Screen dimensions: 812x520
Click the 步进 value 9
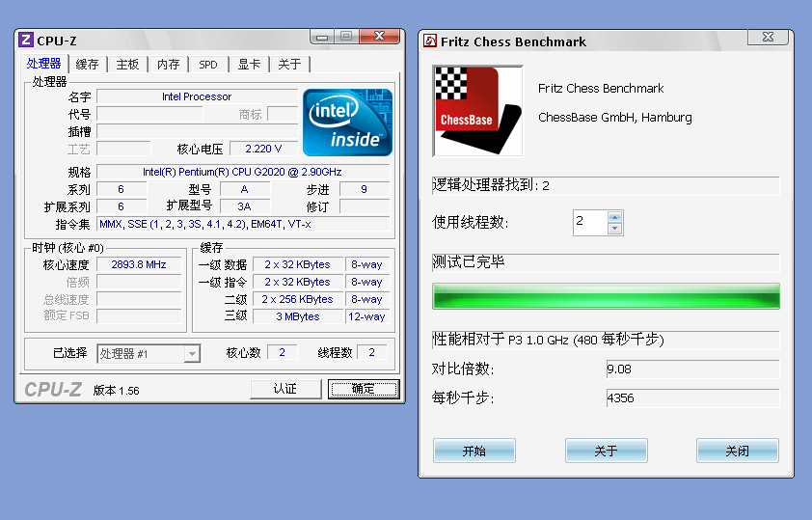(365, 189)
